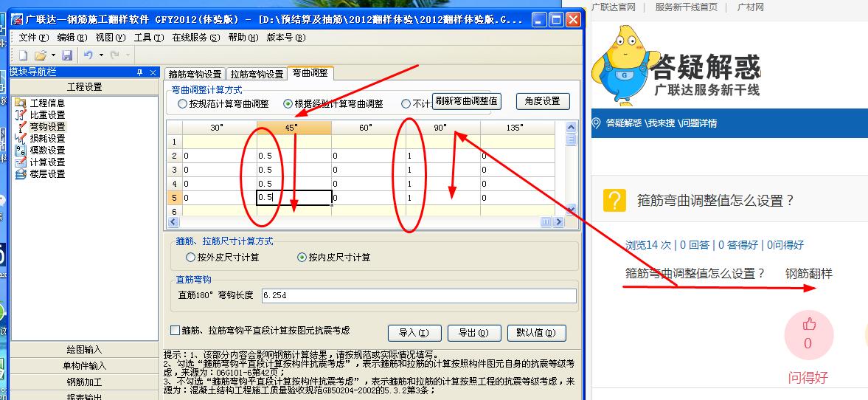868x400 pixels.
Task: Expand the 工程设置 navigation section
Action: 85,87
